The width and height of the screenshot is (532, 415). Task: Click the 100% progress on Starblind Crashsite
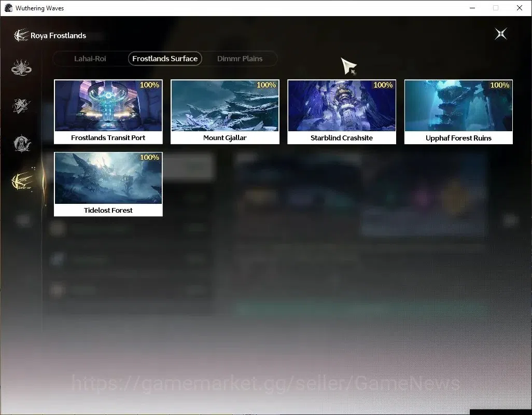(383, 85)
